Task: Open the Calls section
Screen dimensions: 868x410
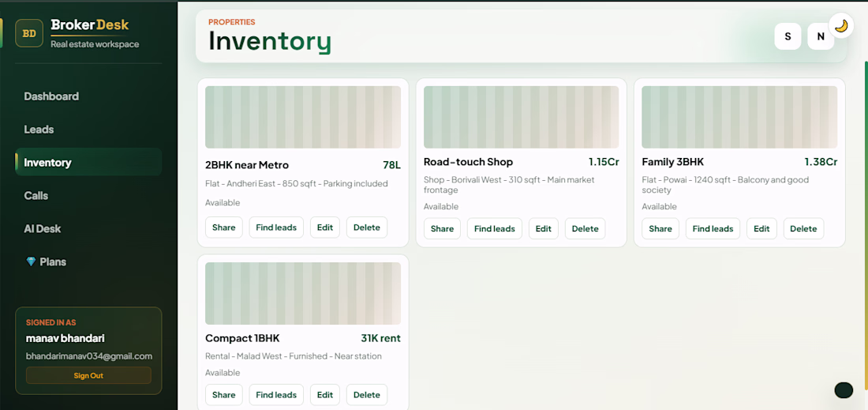Action: point(36,196)
